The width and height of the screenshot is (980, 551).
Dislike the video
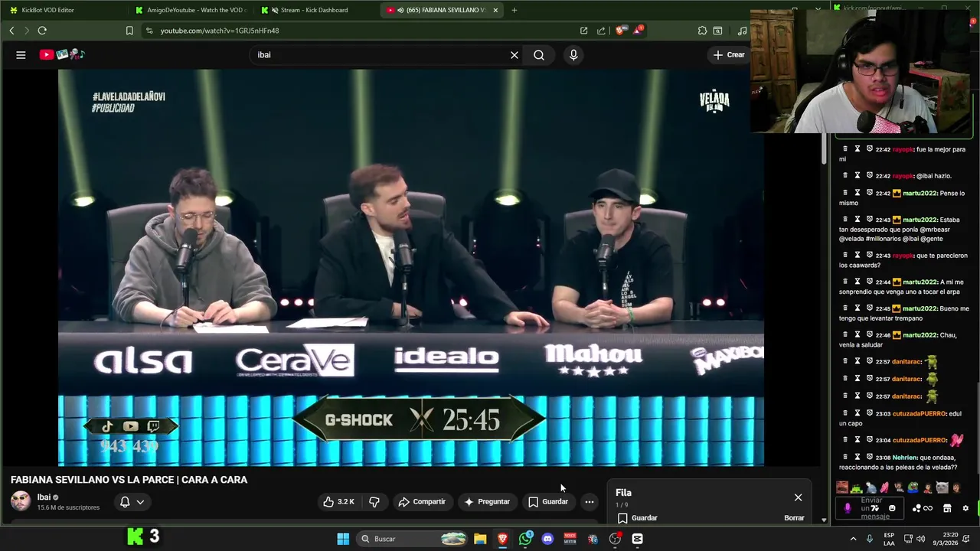374,502
